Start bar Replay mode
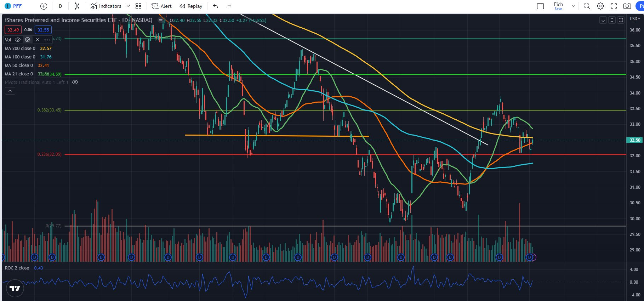 click(191, 6)
